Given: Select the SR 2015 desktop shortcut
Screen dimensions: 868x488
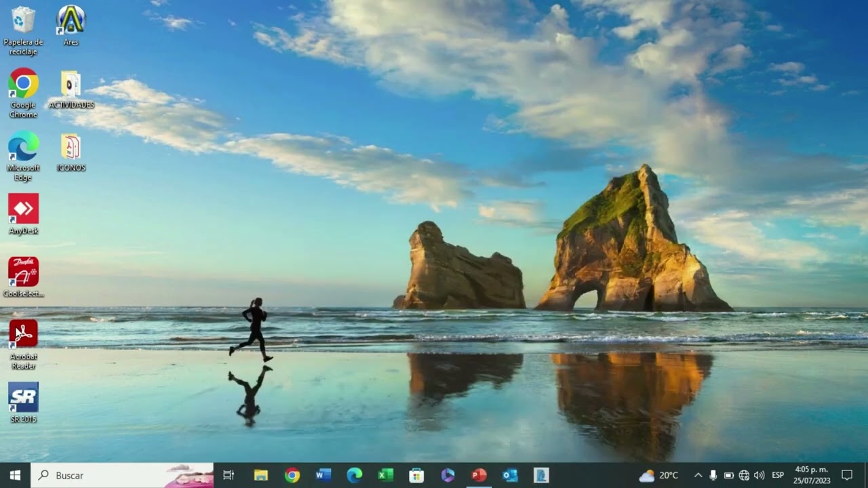Looking at the screenshot, I should pyautogui.click(x=23, y=403).
